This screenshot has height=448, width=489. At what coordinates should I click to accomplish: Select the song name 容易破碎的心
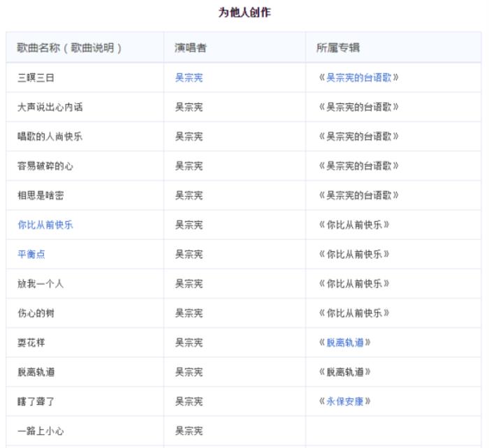pos(45,166)
